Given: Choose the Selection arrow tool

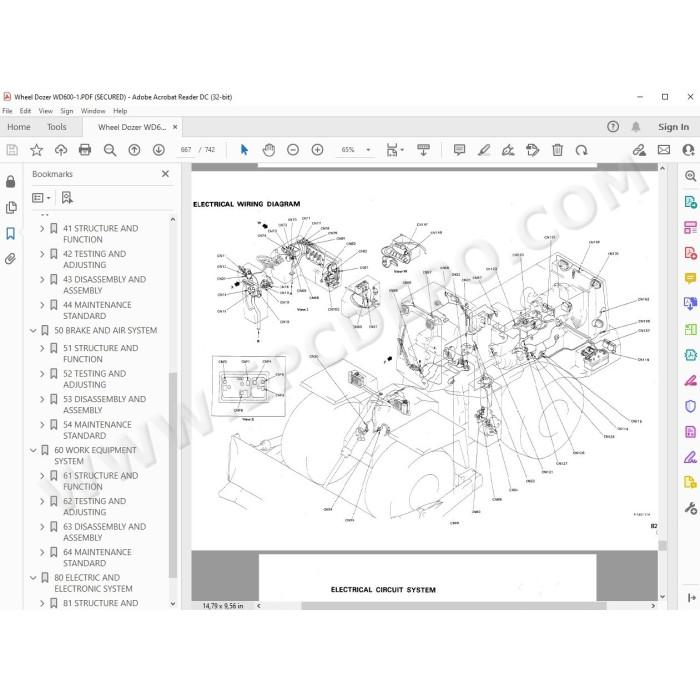Looking at the screenshot, I should click(244, 150).
